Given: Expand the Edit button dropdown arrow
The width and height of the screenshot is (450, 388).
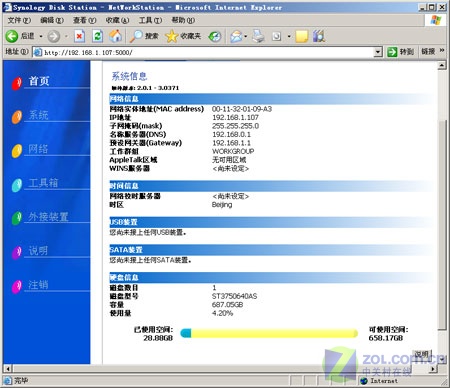Looking at the screenshot, I should pyautogui.click(x=289, y=36).
